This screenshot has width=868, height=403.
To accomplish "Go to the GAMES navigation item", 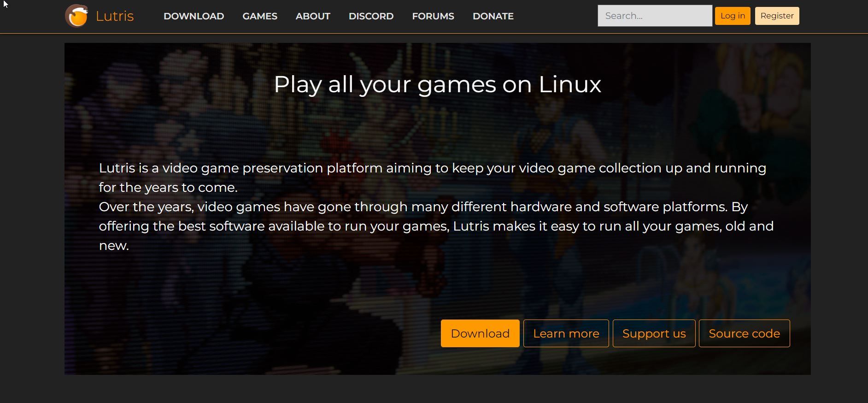I will tap(260, 16).
